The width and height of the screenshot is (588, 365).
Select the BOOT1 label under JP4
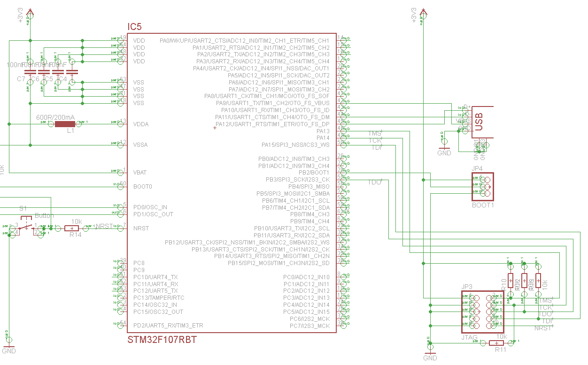[483, 205]
